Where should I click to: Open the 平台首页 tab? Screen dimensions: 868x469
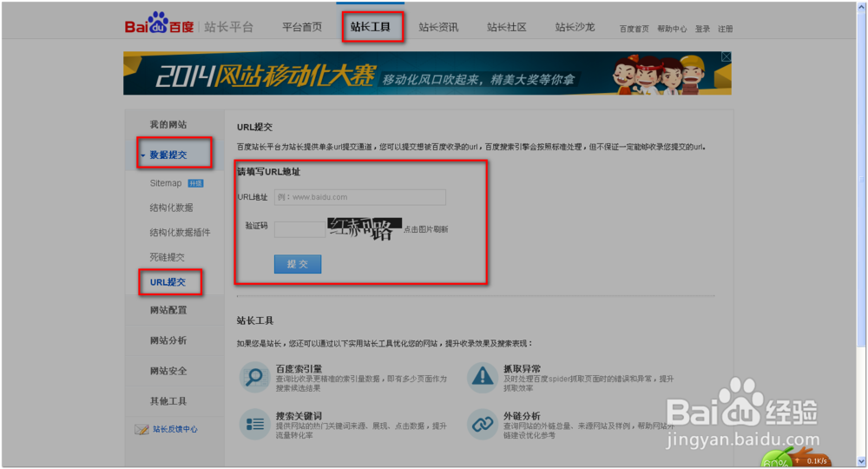tap(302, 27)
